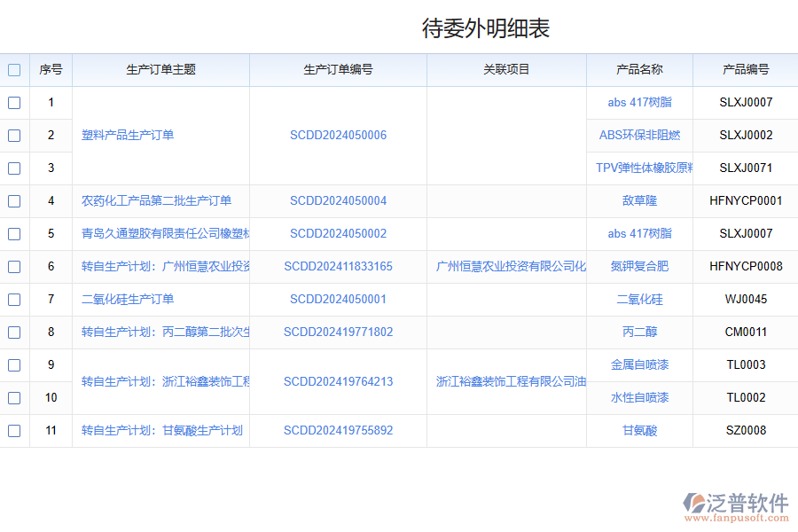Click the 敌草隆 product name
This screenshot has width=798, height=532.
[x=639, y=201]
